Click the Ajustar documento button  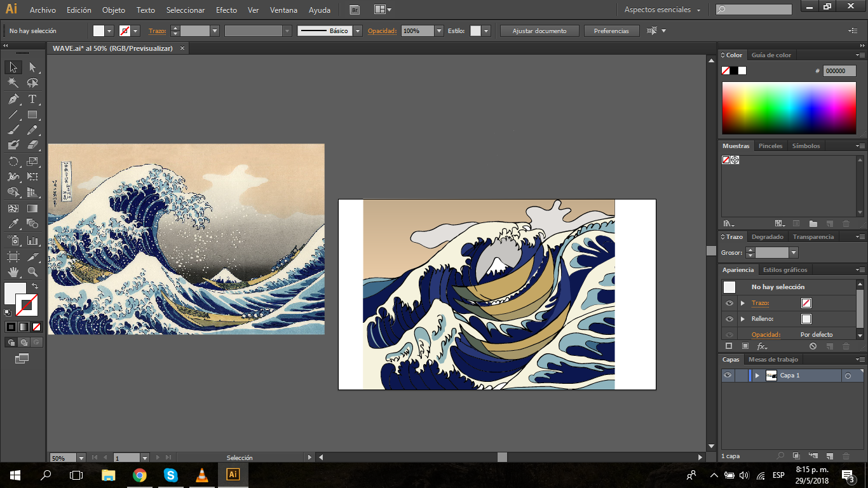[x=539, y=30]
